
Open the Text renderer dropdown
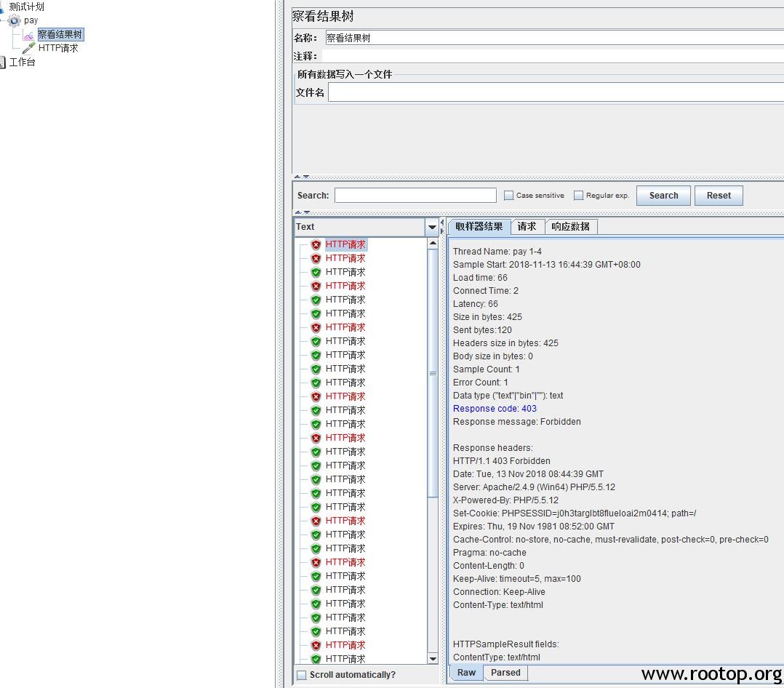[433, 227]
